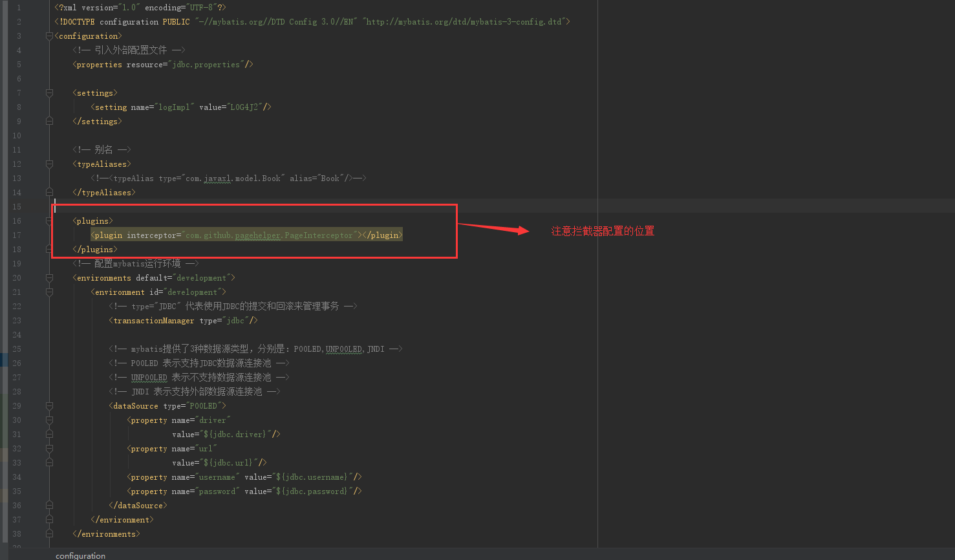Select the configuration breadcrumb at bottom
Screen dimensions: 955x560
point(80,555)
